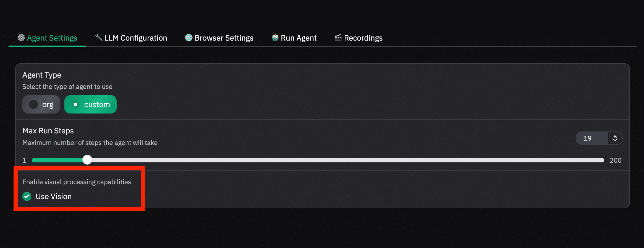Click the Use Vision label text
The width and height of the screenshot is (644, 248).
54,196
